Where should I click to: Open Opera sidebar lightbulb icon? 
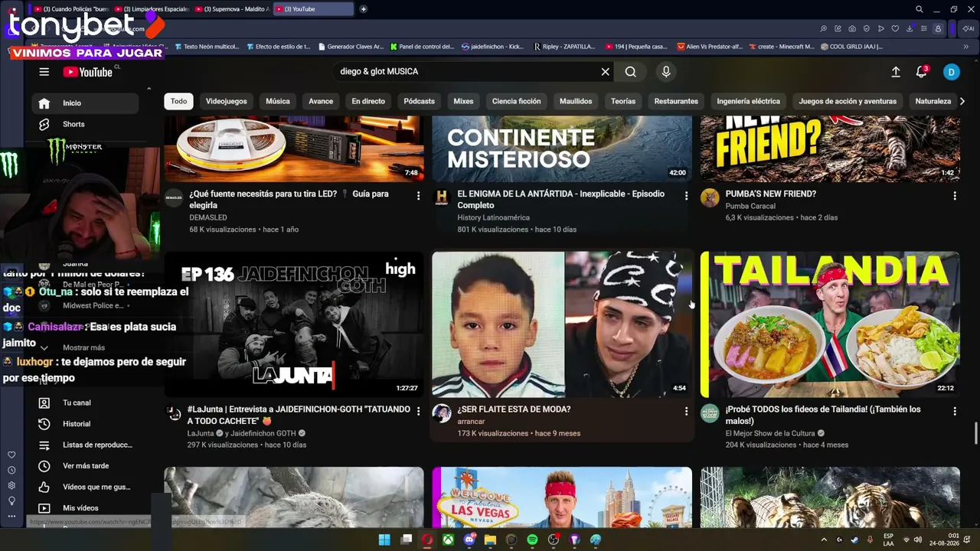[11, 501]
